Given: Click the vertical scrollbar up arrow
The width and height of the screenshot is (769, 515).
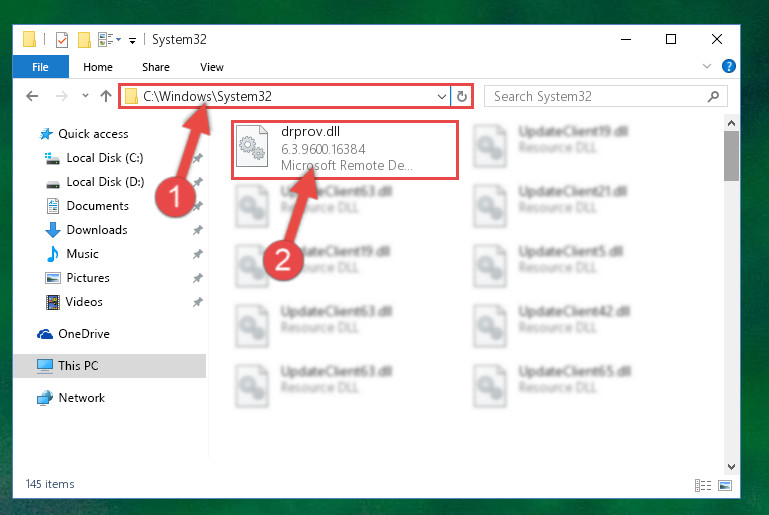Looking at the screenshot, I should tap(731, 123).
